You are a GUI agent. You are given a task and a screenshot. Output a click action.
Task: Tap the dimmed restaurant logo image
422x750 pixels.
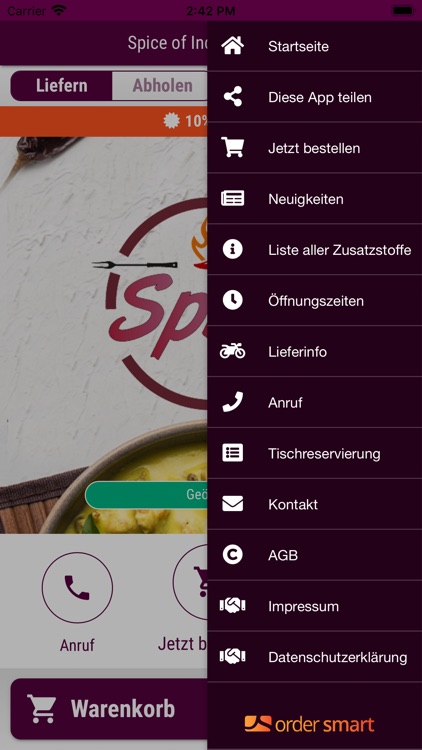click(156, 304)
